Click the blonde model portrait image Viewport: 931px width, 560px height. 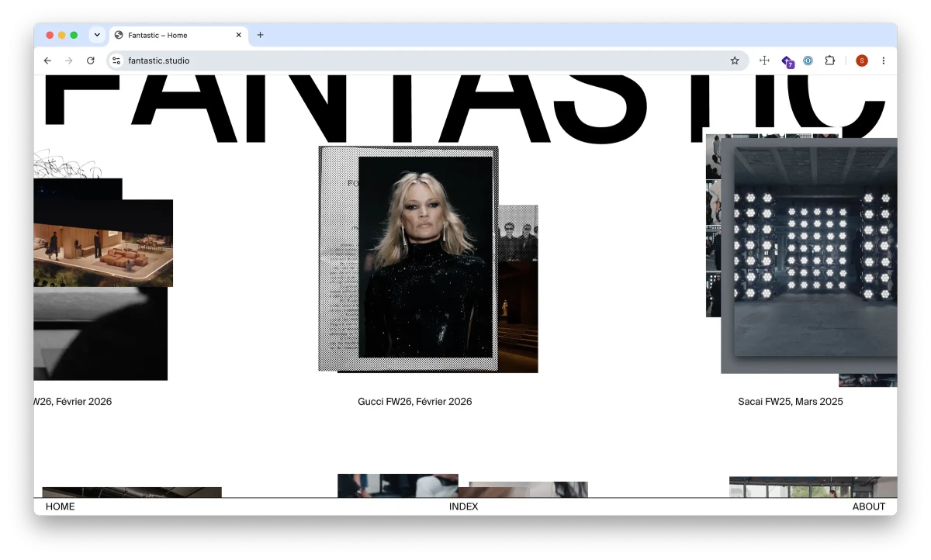point(425,258)
